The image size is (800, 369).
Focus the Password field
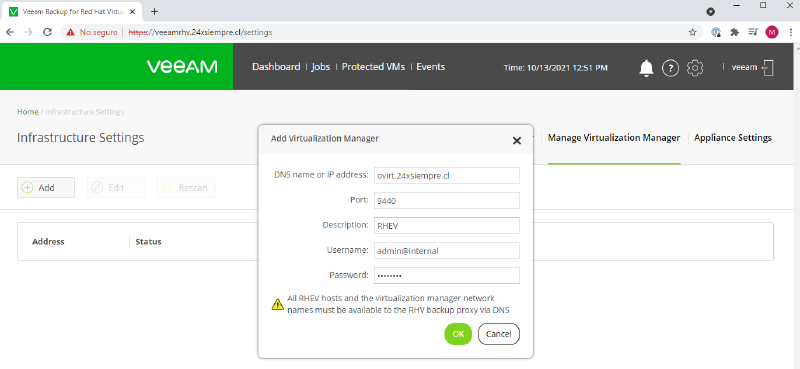click(x=446, y=276)
